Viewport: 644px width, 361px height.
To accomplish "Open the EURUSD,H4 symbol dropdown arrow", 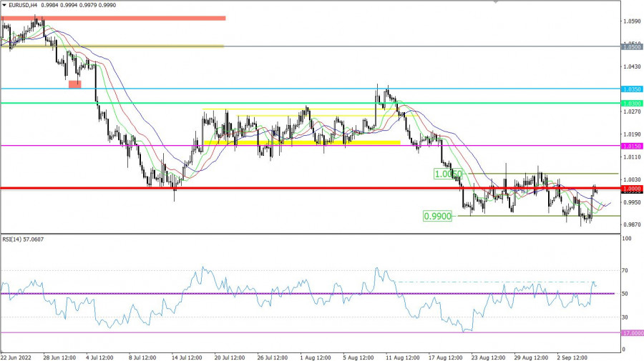I will click(4, 5).
